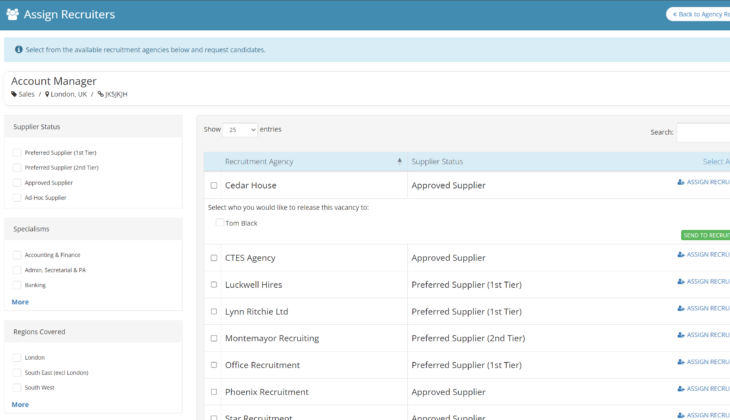Click the assign icon for Lynn Ritchie Ltd
730x420 pixels.
pyautogui.click(x=681, y=308)
